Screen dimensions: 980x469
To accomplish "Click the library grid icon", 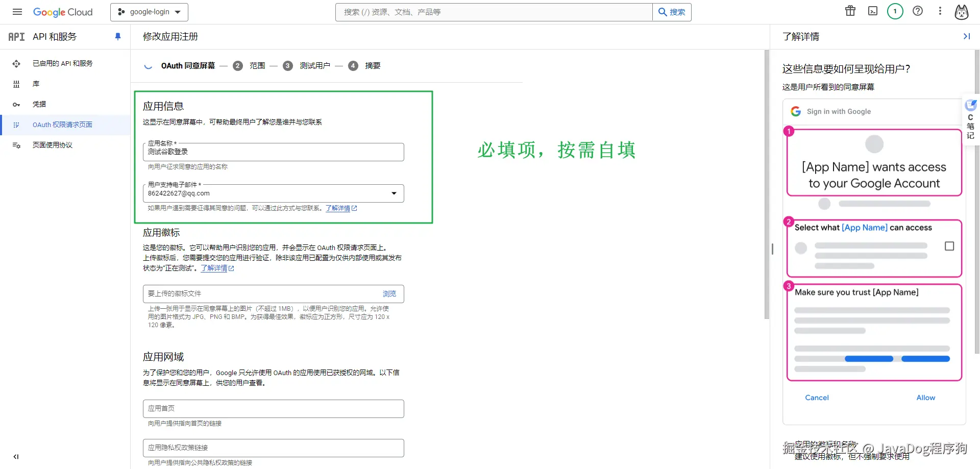I will 16,84.
